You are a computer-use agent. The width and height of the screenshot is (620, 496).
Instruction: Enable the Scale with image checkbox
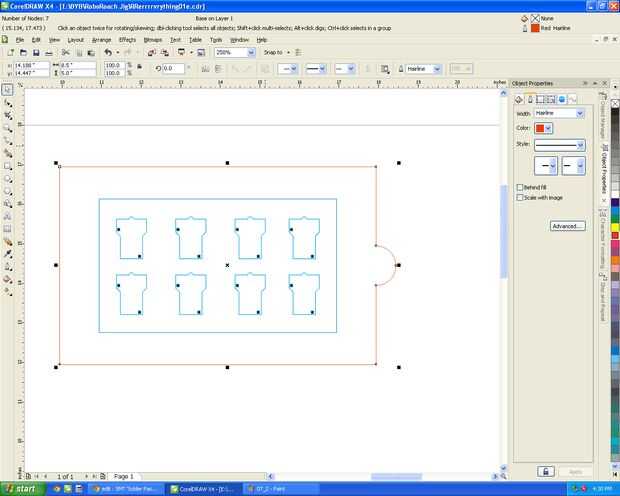520,197
